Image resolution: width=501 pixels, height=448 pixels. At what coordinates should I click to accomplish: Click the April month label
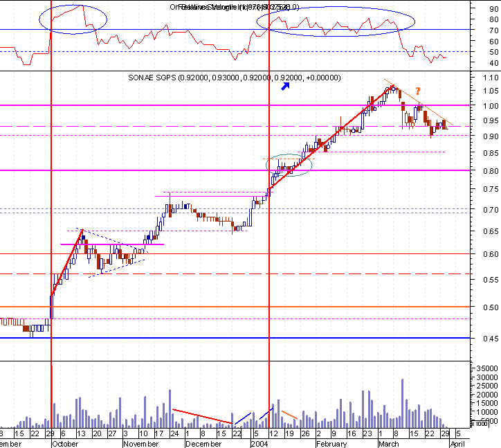click(457, 444)
